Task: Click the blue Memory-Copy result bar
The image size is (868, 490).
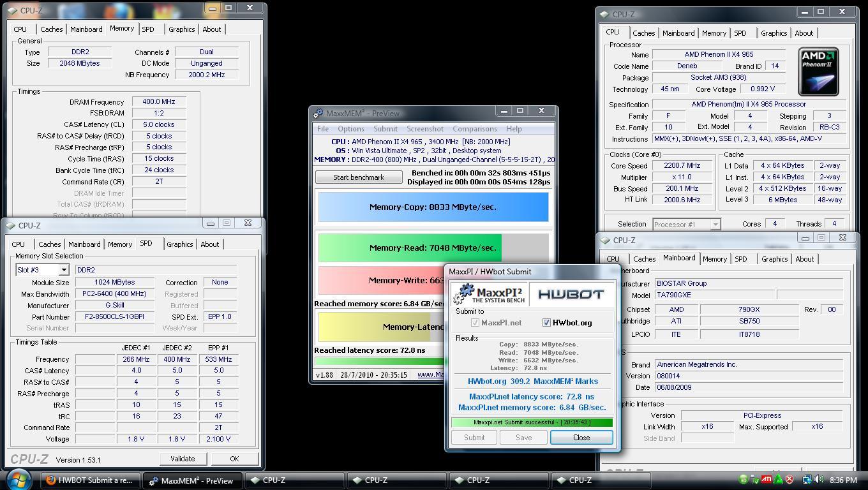Action: click(433, 207)
